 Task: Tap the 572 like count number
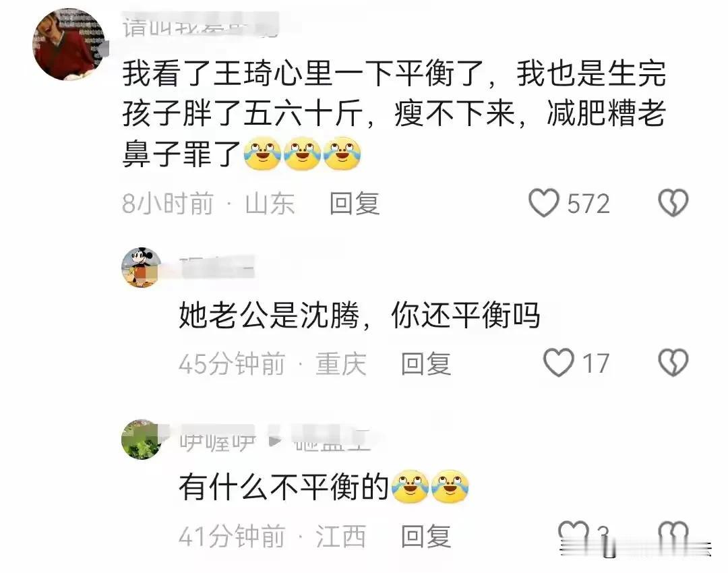point(588,204)
